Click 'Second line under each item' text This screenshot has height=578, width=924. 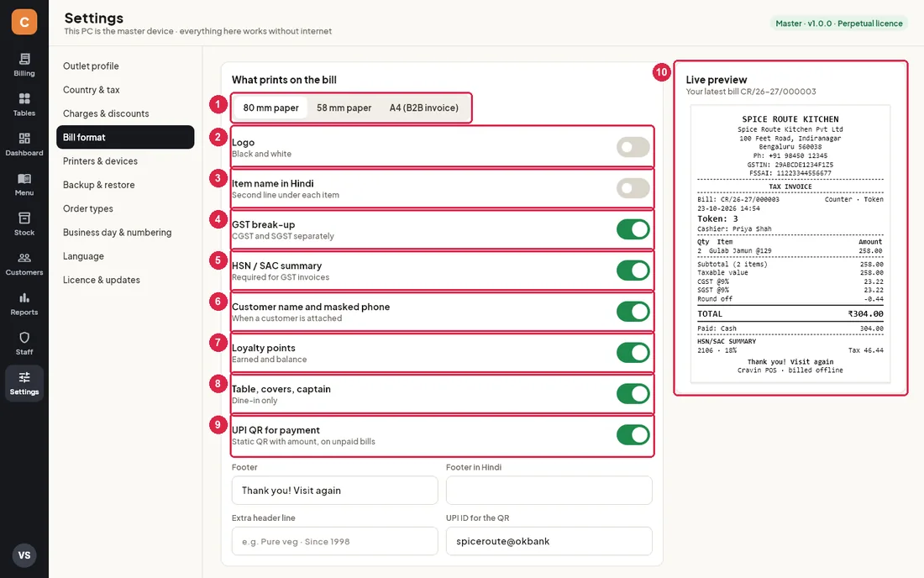click(286, 195)
